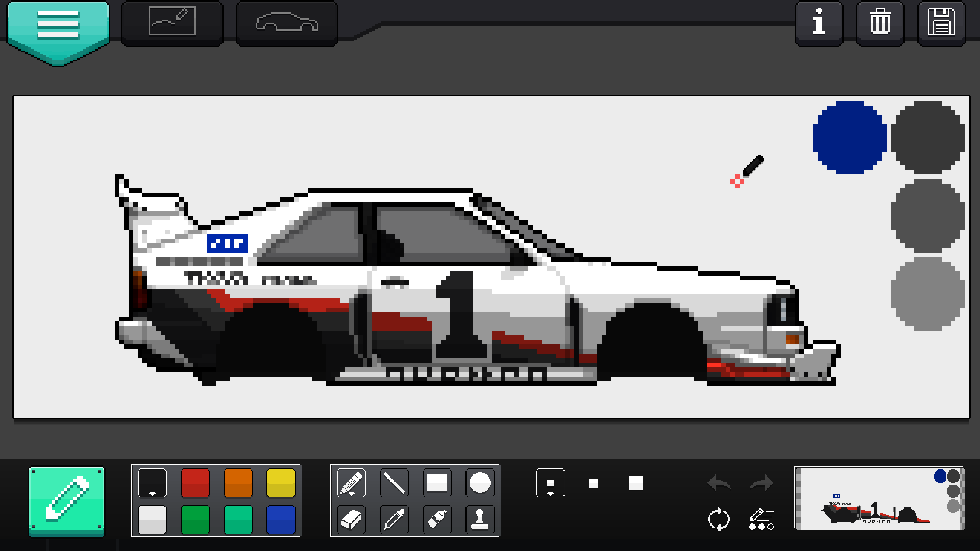Select the Circle shape tool
Viewport: 980px width, 551px height.
pos(480,483)
